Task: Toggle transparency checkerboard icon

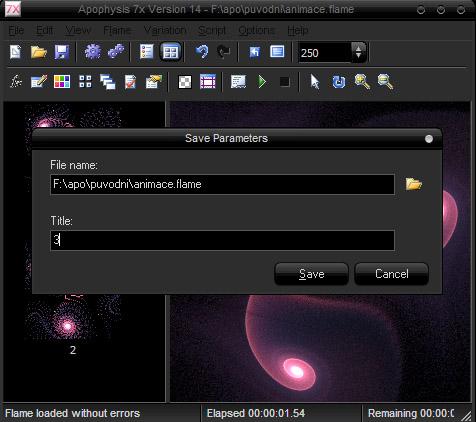Action: point(185,82)
